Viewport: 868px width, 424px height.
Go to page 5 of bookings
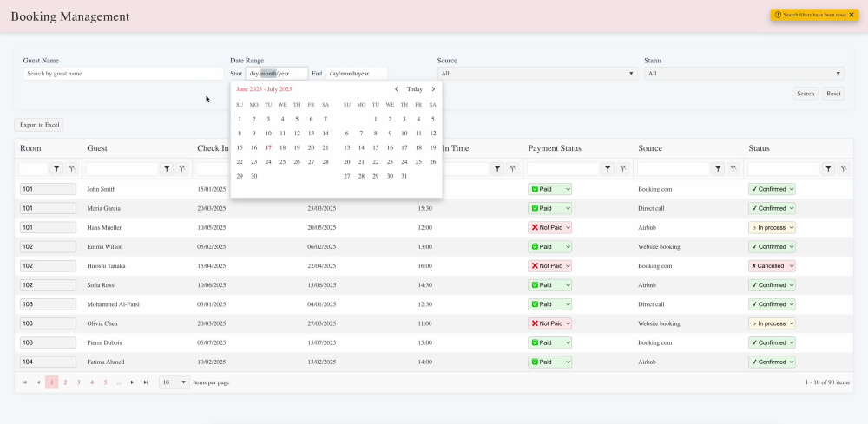pos(105,382)
